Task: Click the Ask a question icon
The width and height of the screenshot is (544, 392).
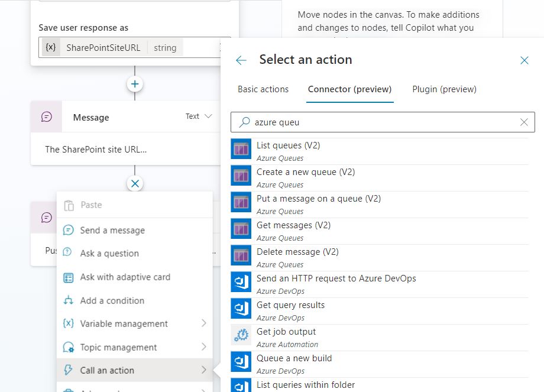Action: (x=67, y=252)
